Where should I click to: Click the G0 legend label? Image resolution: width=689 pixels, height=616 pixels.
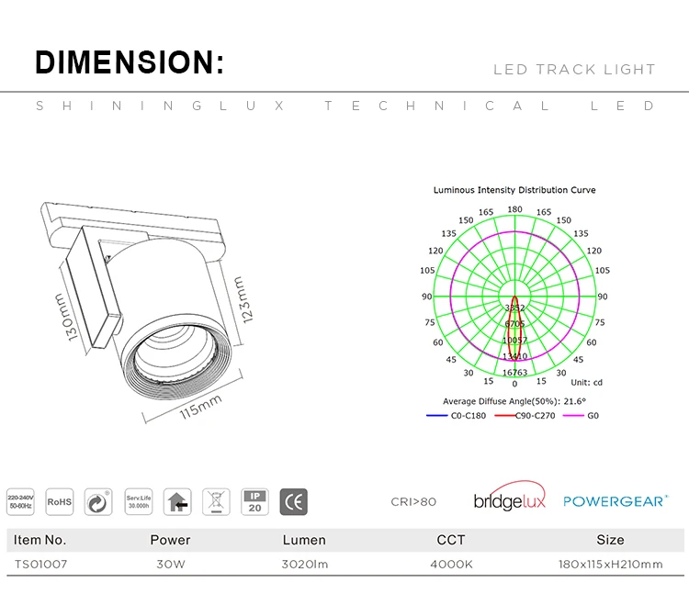pyautogui.click(x=593, y=415)
